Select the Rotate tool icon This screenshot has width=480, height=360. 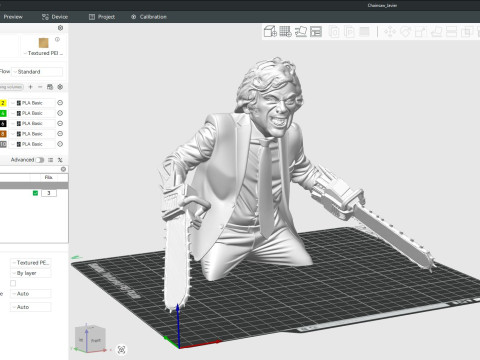(x=406, y=32)
